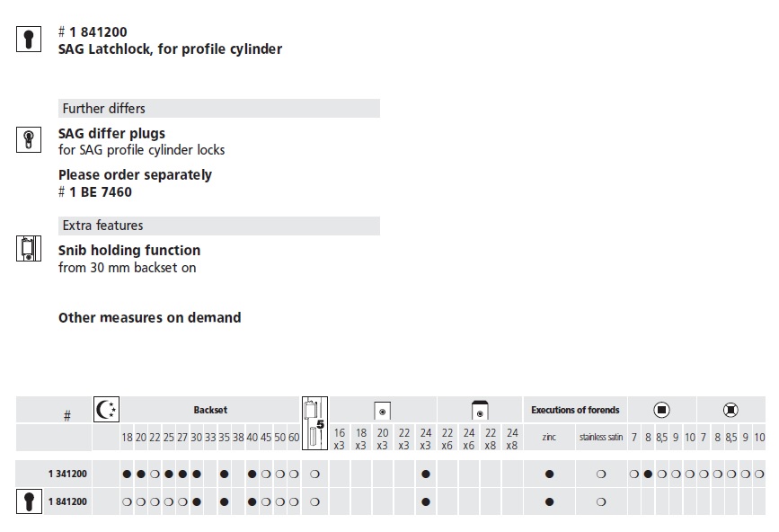The height and width of the screenshot is (532, 779).
Task: Click the Further differs section header
Action: [x=219, y=109]
